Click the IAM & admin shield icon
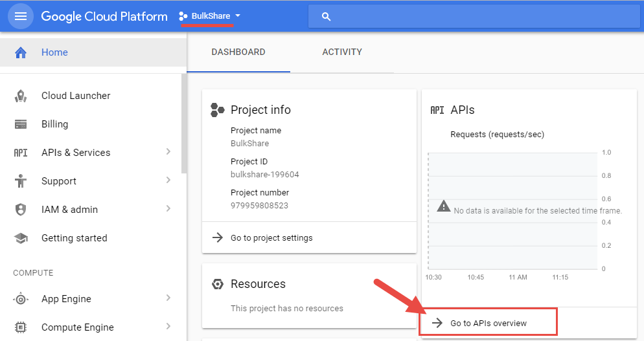Viewport: 644px width, 341px height. [x=21, y=210]
